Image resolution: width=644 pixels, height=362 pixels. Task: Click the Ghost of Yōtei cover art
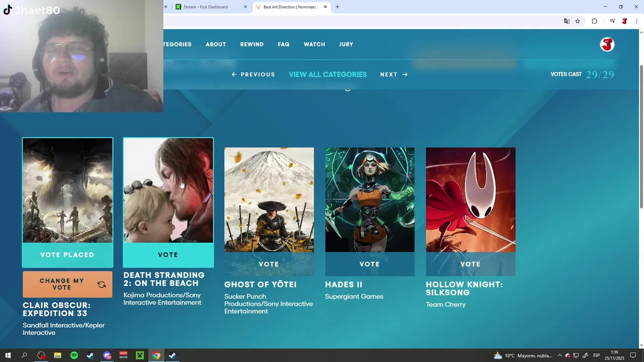point(269,200)
